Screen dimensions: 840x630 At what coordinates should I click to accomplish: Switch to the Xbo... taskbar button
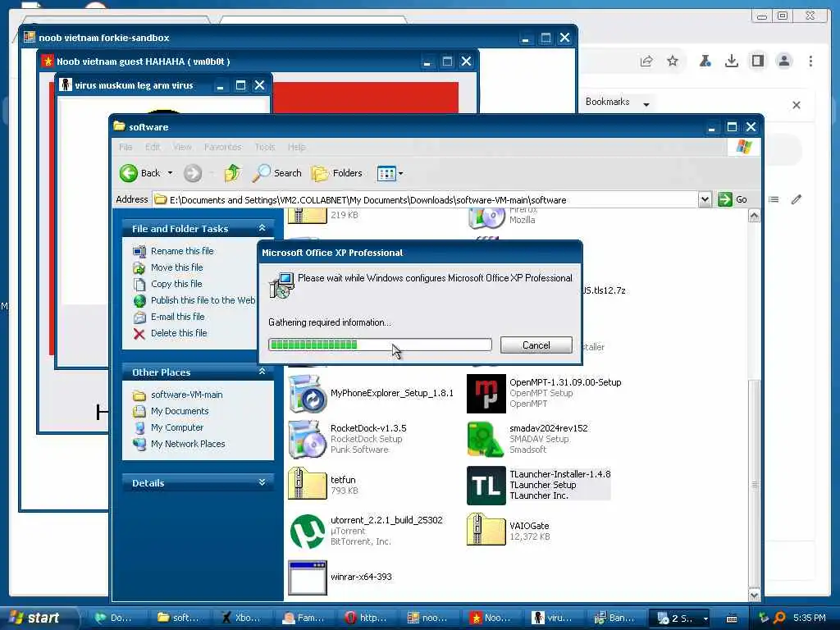pyautogui.click(x=242, y=618)
